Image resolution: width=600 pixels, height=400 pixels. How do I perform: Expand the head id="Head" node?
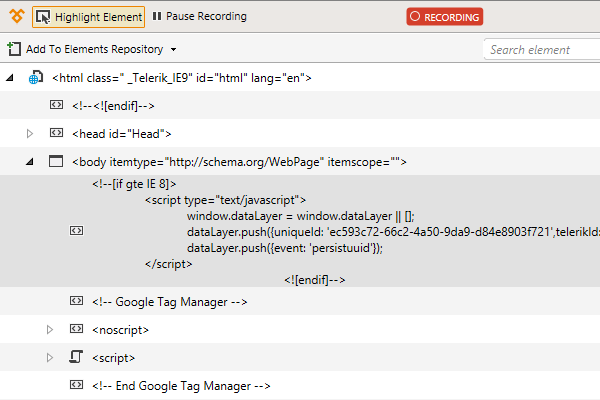pyautogui.click(x=30, y=134)
